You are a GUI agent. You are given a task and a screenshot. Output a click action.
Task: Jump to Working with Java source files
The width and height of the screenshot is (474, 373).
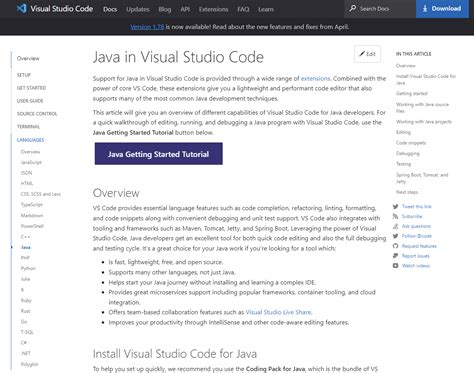pos(422,108)
